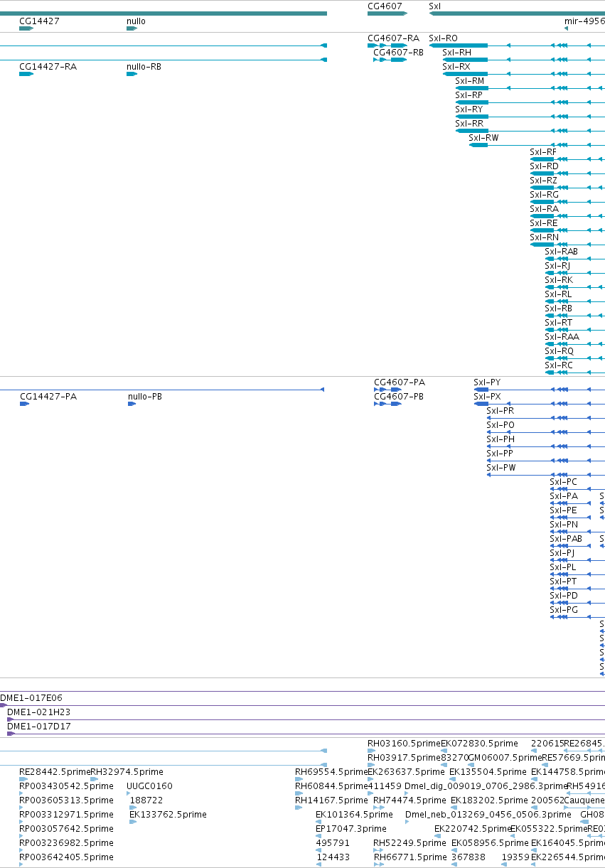Open transcript Sxl-RN
The image size is (605, 868).
click(544, 237)
